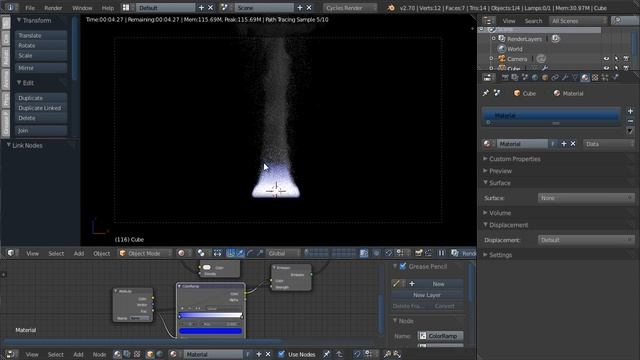Viewport: 640px width, 360px height.
Task: Click the OpenGL render image icon
Action: pyautogui.click(x=419, y=253)
